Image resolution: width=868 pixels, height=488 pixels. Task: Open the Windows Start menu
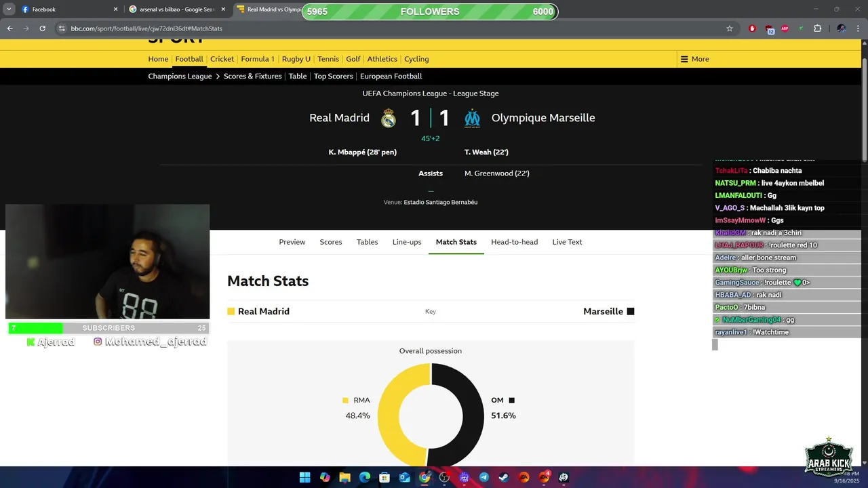(x=305, y=477)
